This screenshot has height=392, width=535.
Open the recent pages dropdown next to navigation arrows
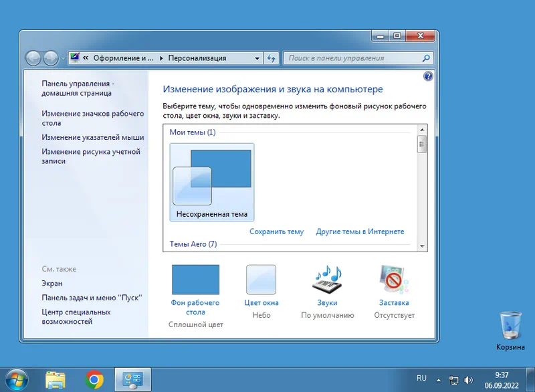[64, 58]
